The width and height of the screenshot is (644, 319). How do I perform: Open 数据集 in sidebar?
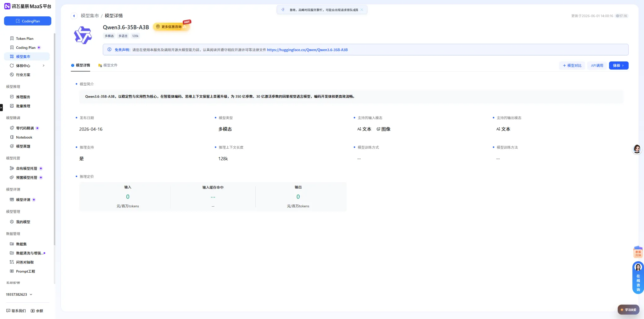[21, 244]
